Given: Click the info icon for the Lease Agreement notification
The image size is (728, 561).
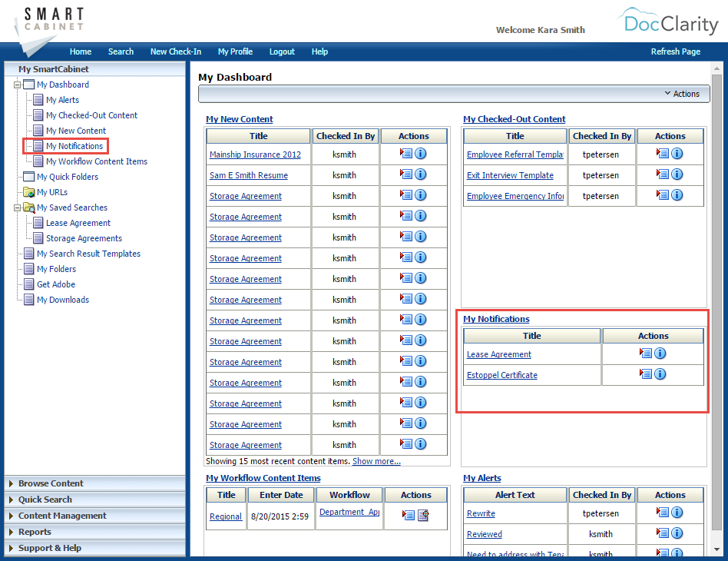Looking at the screenshot, I should 660,354.
